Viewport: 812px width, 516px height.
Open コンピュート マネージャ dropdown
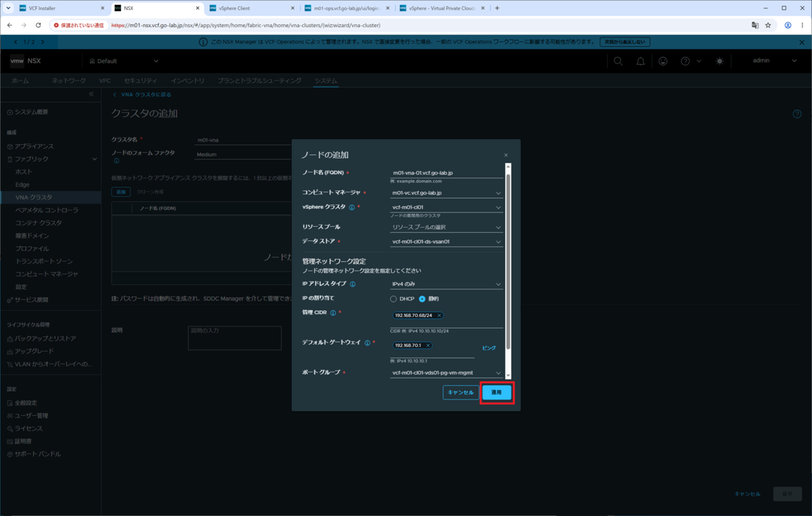point(447,192)
